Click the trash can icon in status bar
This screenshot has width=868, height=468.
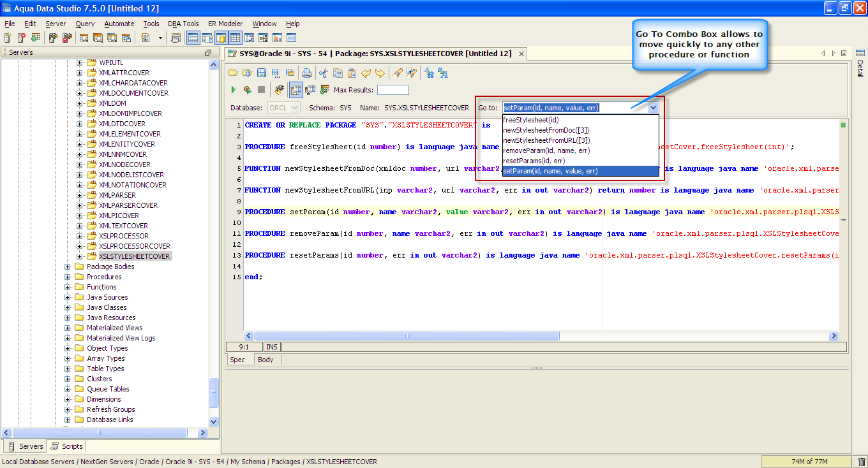coord(862,462)
